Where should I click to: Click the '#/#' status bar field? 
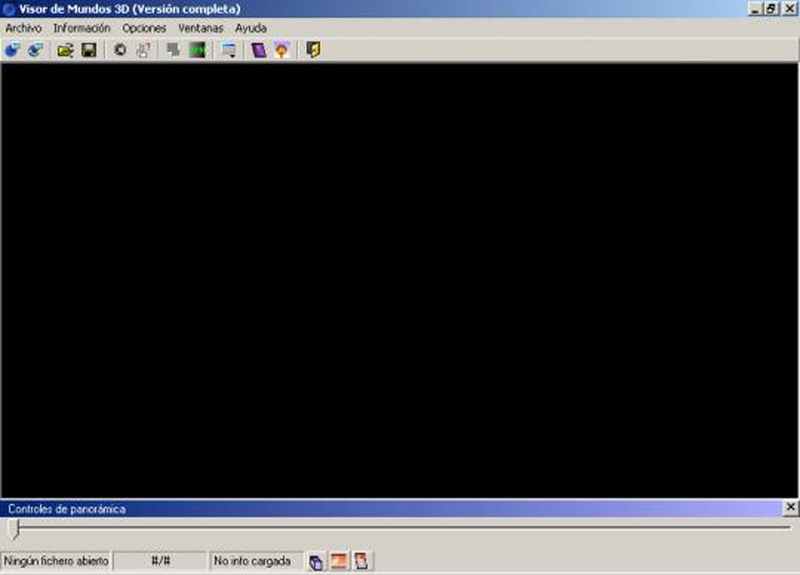[160, 561]
